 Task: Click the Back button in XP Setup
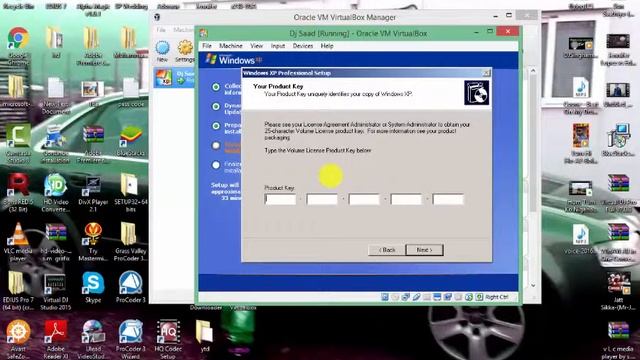(x=387, y=250)
